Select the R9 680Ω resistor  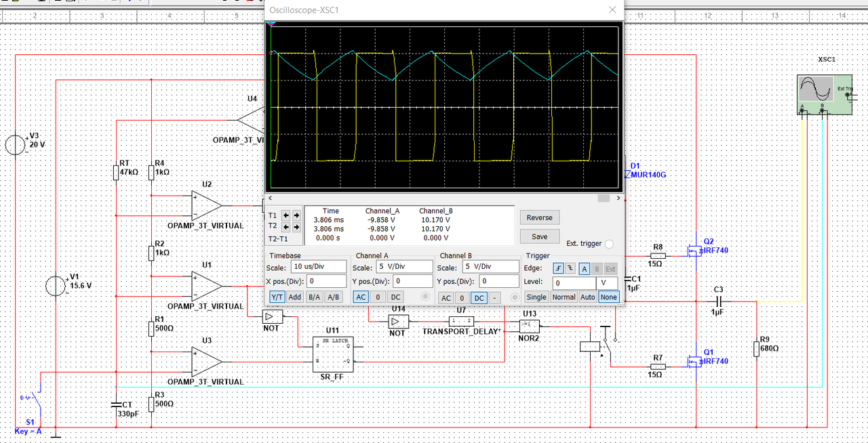pyautogui.click(x=757, y=348)
